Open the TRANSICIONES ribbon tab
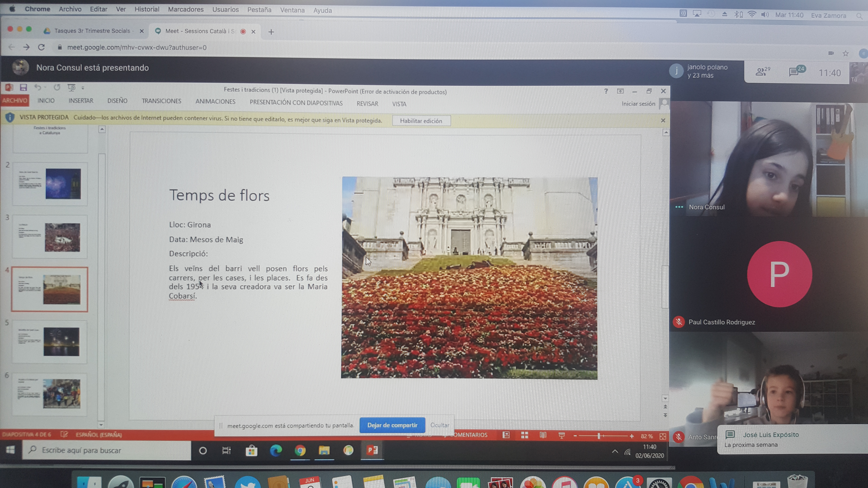The width and height of the screenshot is (868, 488). [x=161, y=101]
